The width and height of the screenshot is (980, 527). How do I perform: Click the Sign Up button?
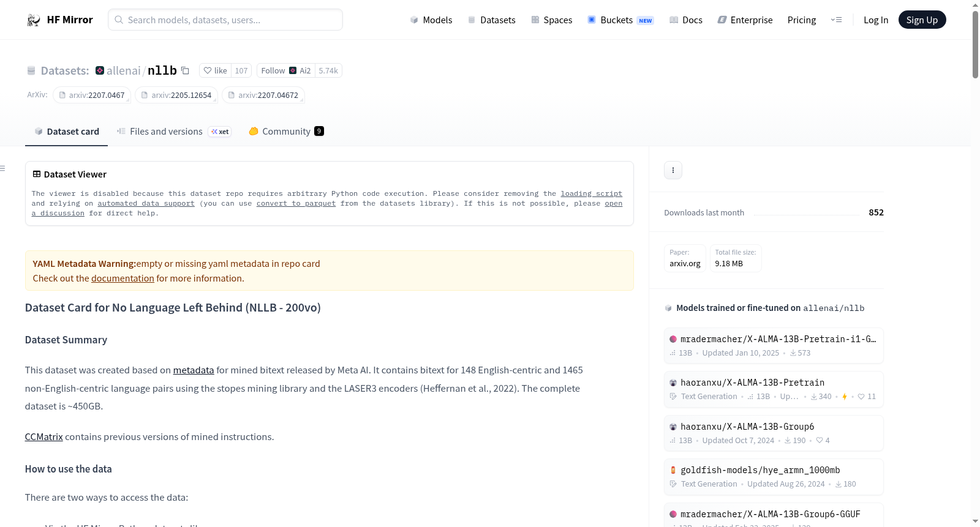click(922, 20)
